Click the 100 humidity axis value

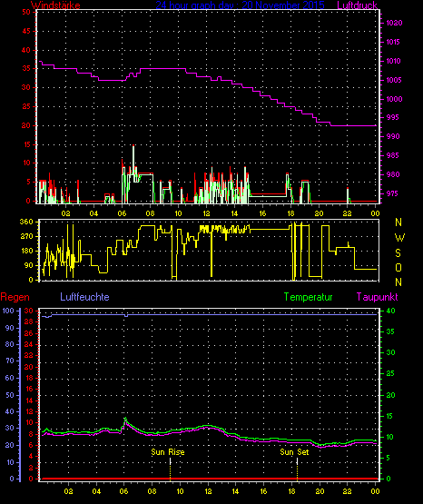(8, 311)
